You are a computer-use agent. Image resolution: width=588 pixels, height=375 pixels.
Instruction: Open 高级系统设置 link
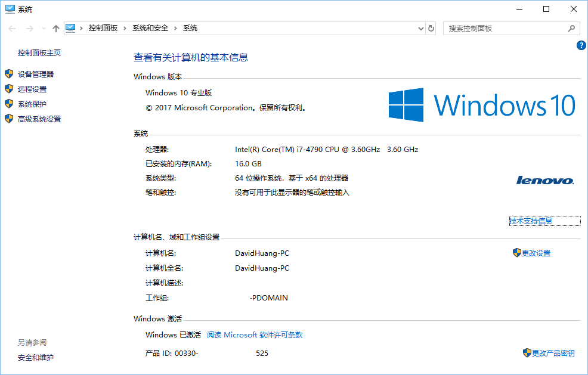click(x=39, y=119)
